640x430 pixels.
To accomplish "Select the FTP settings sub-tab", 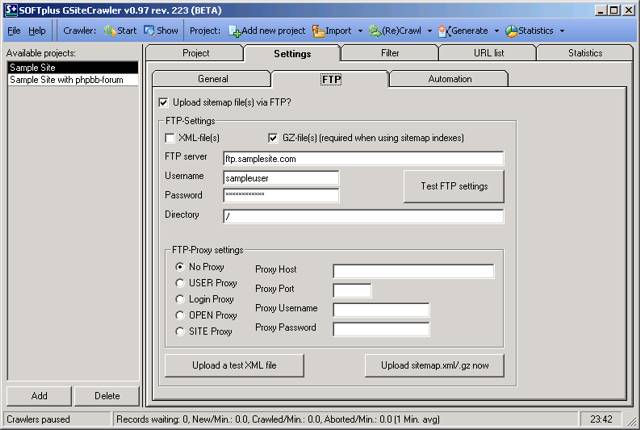I will 331,79.
